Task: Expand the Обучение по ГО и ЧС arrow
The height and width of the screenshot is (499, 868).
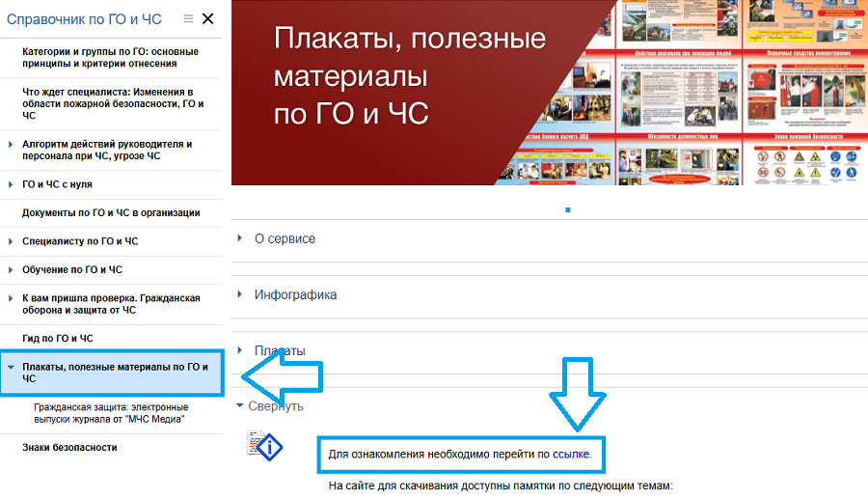Action: 11,270
